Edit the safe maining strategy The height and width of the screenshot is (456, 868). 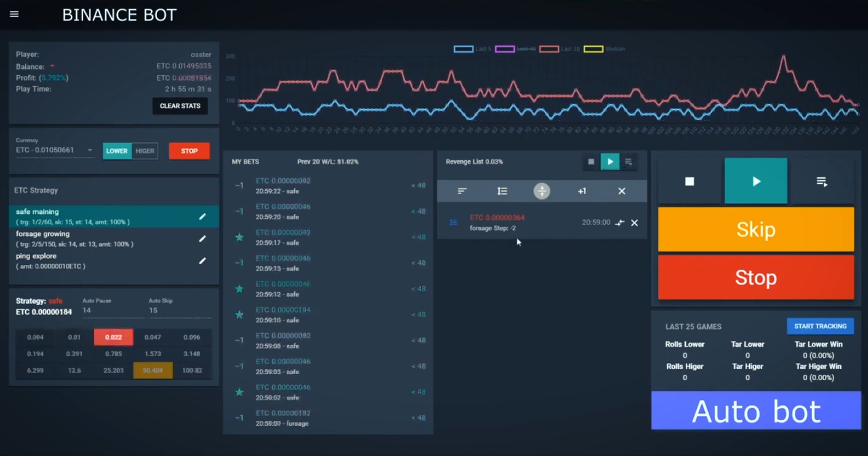202,216
